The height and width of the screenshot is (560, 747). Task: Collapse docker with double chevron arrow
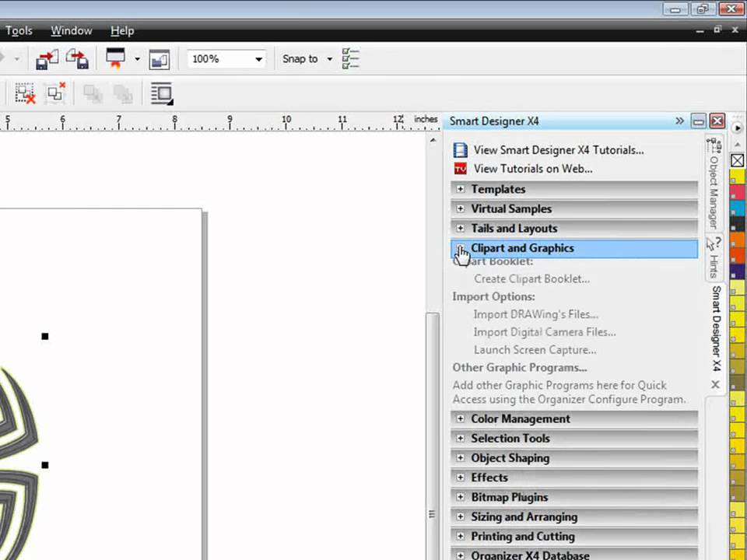tap(680, 121)
